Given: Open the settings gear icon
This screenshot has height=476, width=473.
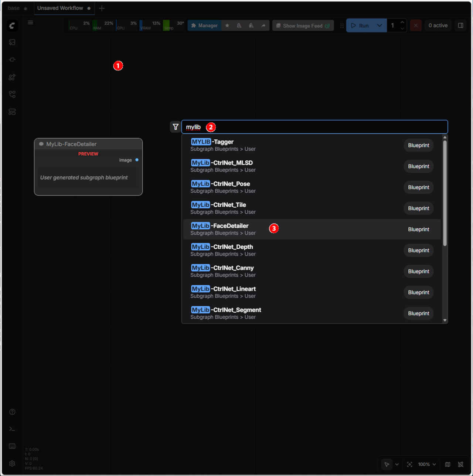Looking at the screenshot, I should 12,463.
